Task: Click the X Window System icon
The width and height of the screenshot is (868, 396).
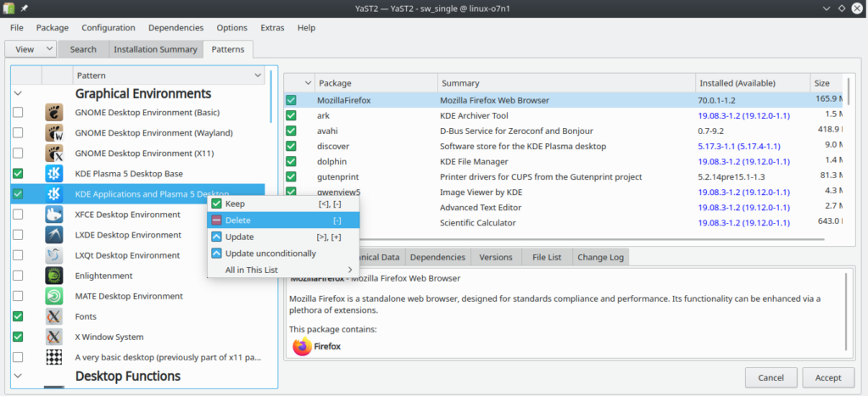Action: (x=54, y=337)
